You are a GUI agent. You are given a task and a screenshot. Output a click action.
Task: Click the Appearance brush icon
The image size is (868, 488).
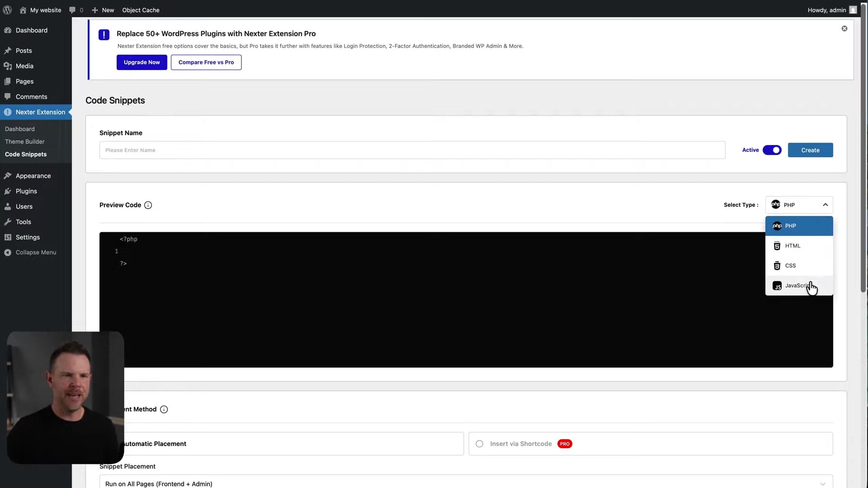point(8,176)
